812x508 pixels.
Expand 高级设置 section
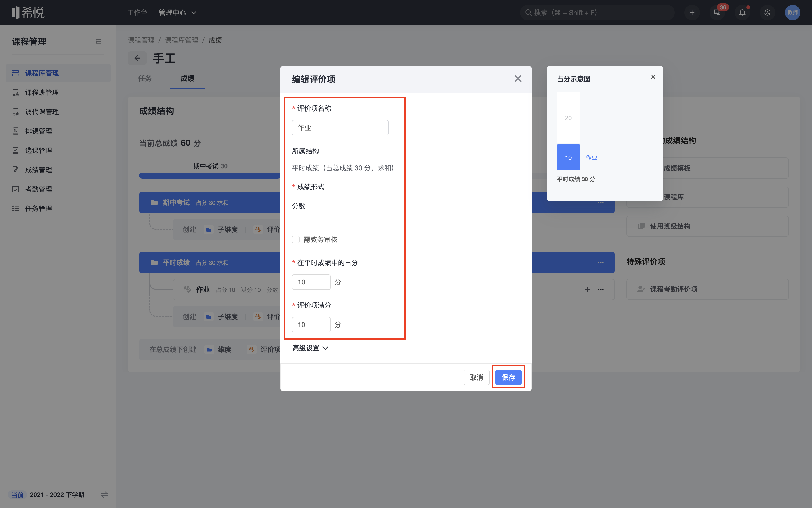[310, 348]
